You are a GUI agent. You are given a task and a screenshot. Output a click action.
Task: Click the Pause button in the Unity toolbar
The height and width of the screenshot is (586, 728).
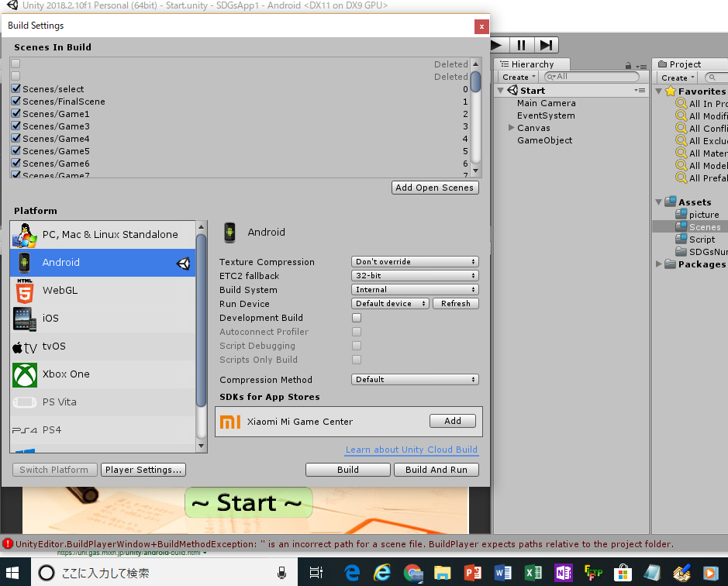pos(521,45)
